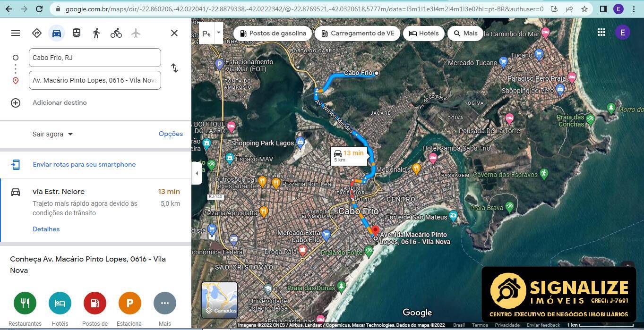Click Detalhes for the Estr. Nelore route
The width and height of the screenshot is (644, 330).
tap(46, 229)
